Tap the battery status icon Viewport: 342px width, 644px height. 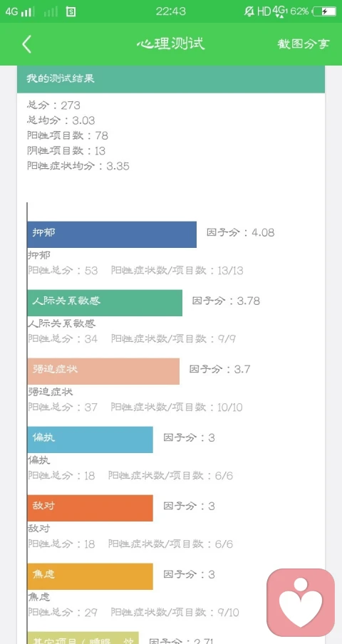click(324, 11)
